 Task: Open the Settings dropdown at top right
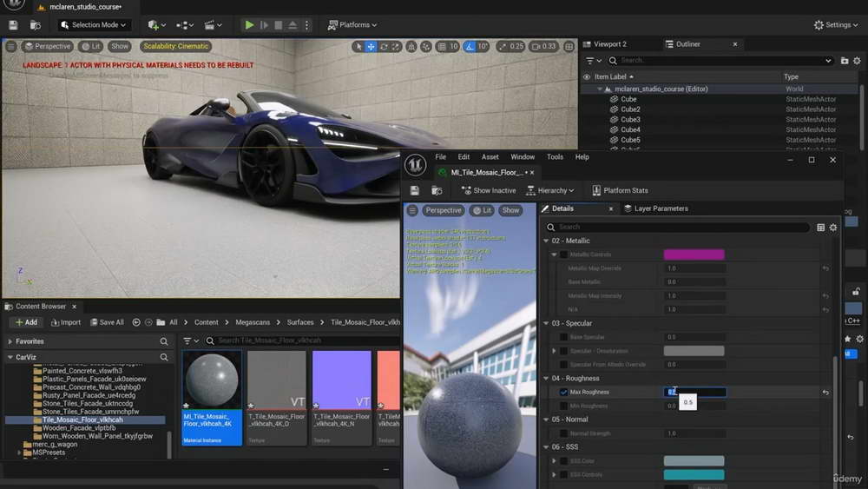click(x=836, y=25)
